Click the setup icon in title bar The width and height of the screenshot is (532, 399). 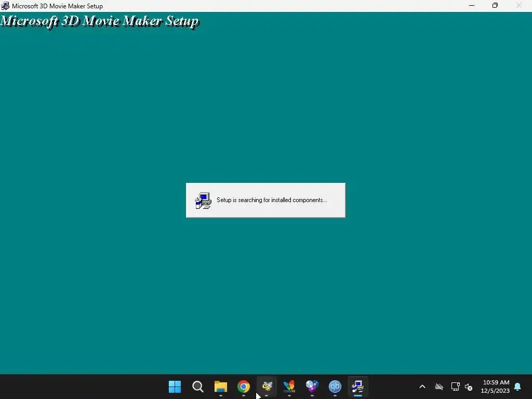coord(5,6)
